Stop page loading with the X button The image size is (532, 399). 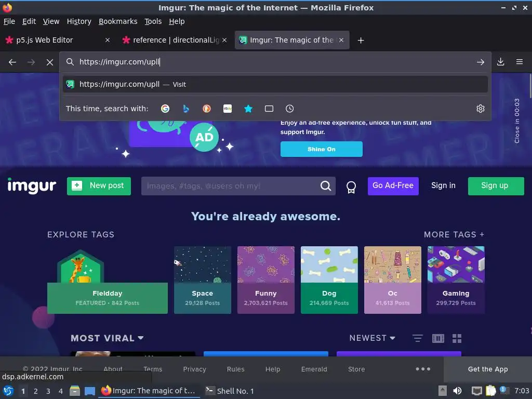pyautogui.click(x=50, y=62)
